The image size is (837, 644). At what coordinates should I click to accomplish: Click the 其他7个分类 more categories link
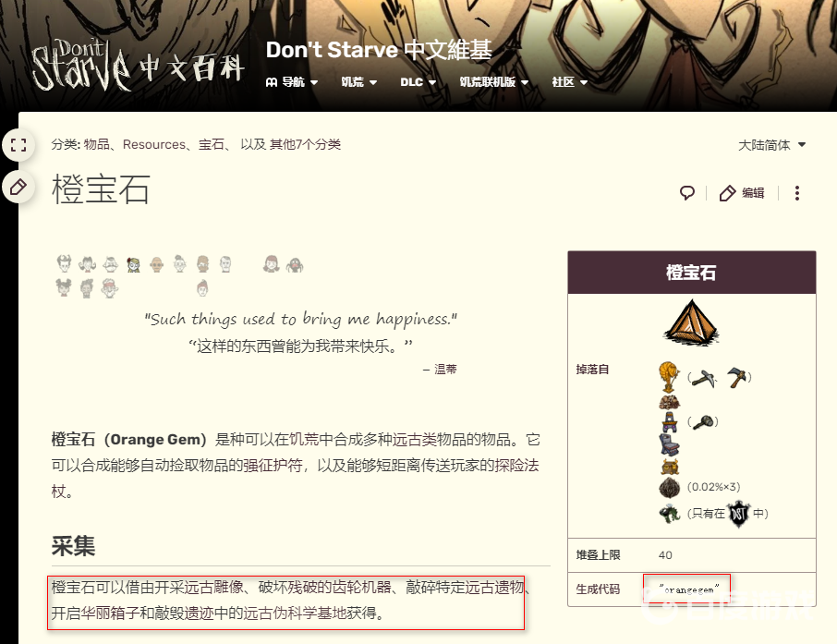[305, 144]
